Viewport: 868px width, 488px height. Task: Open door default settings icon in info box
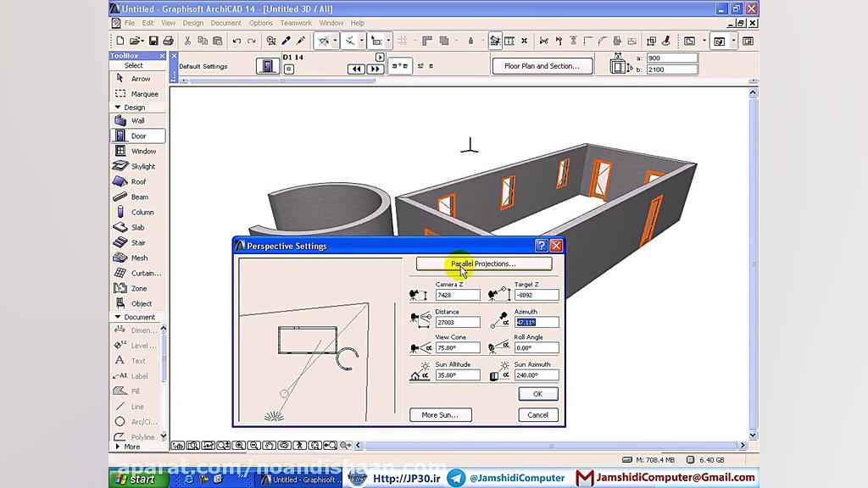click(x=267, y=66)
